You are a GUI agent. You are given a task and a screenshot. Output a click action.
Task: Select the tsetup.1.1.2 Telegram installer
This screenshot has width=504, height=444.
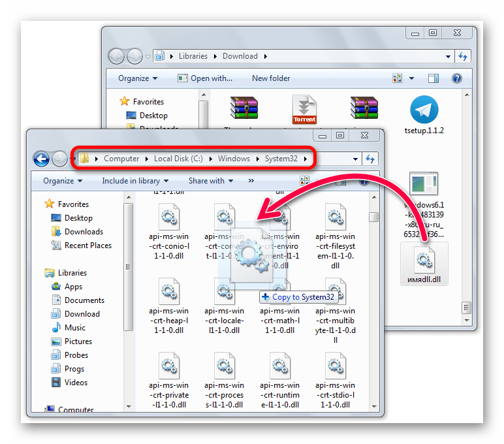tap(424, 115)
